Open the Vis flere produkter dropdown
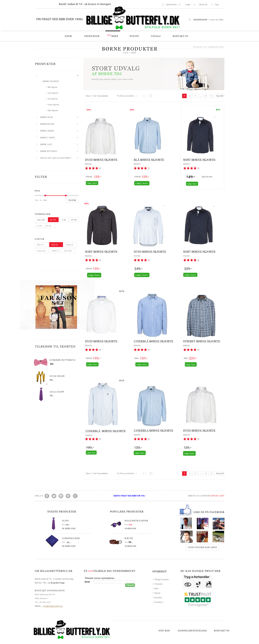This screenshot has width=259, height=644. coord(127,96)
